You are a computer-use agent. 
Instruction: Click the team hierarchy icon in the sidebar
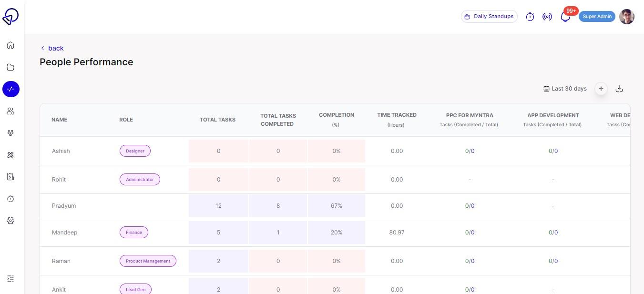click(x=10, y=133)
